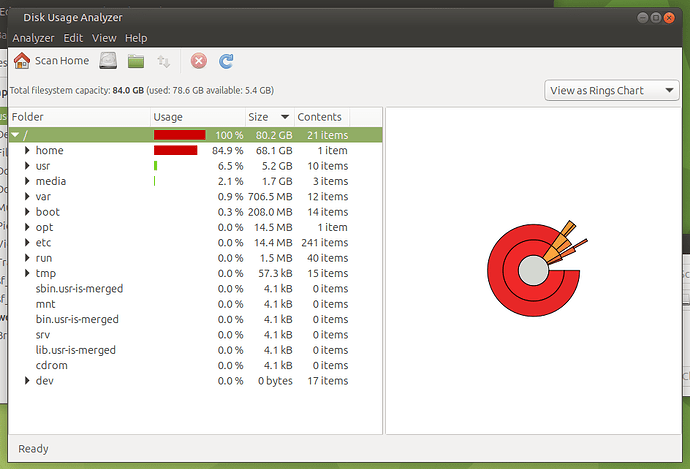Expand the dev folder

tap(27, 381)
